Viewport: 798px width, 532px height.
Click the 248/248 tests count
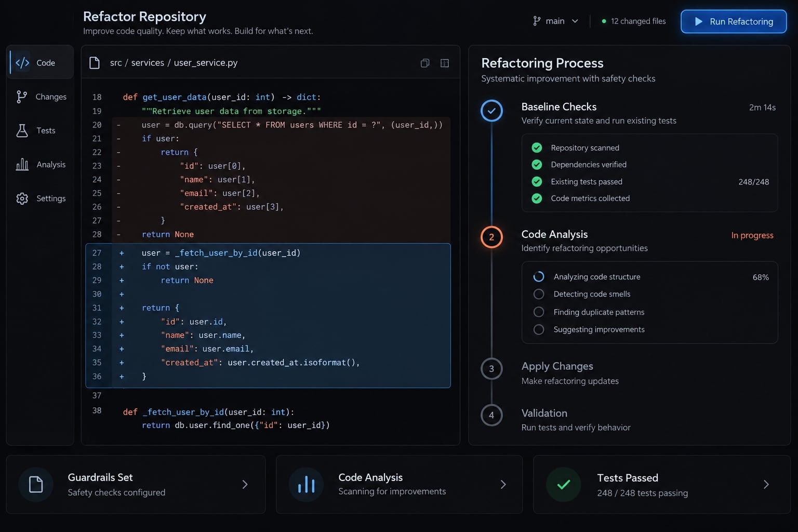(x=754, y=182)
